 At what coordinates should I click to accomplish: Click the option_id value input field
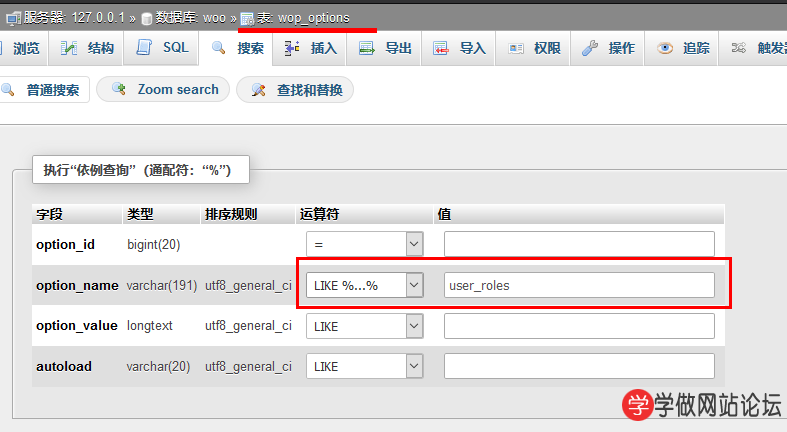coord(579,244)
